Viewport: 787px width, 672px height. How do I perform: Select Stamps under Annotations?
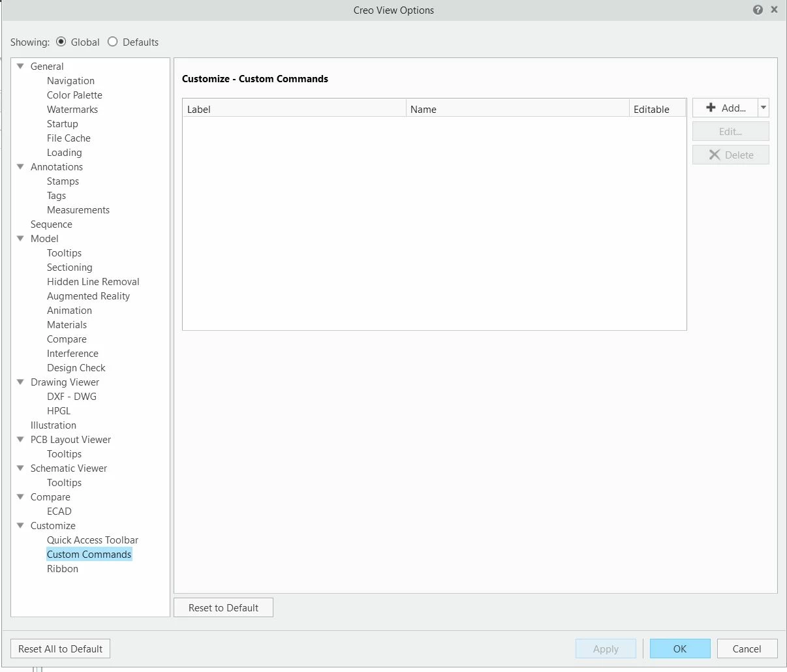[x=63, y=181]
